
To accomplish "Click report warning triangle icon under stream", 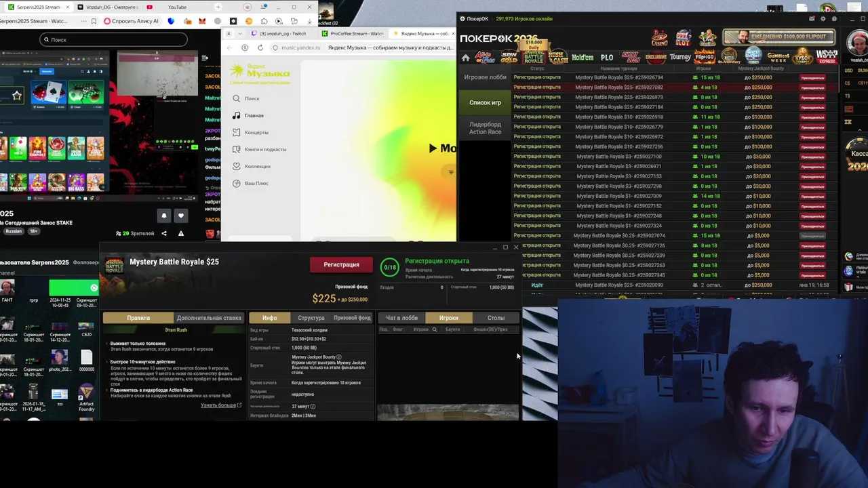I will (x=180, y=233).
